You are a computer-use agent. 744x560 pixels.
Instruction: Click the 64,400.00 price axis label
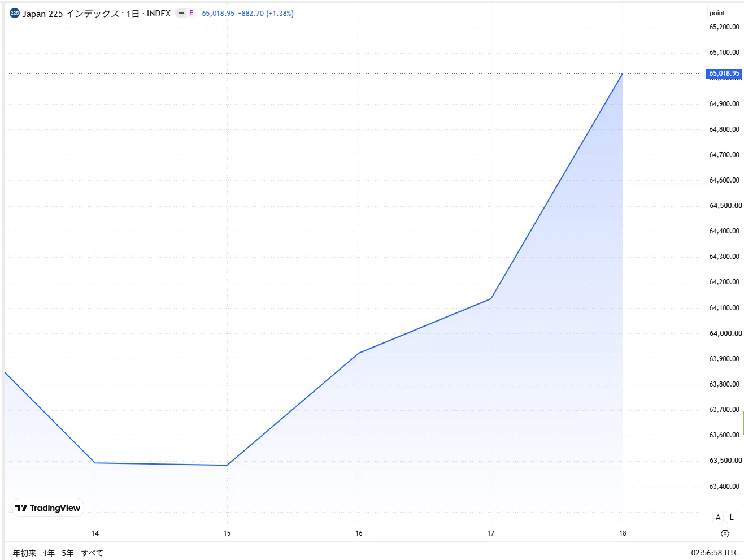(724, 231)
